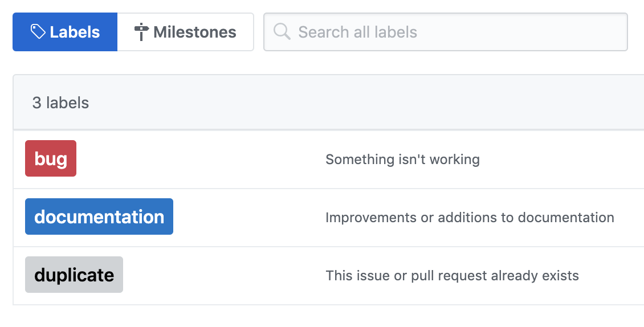Viewport: 644px width, 327px height.
Task: Click the signpost icon beside Milestones
Action: 141,32
